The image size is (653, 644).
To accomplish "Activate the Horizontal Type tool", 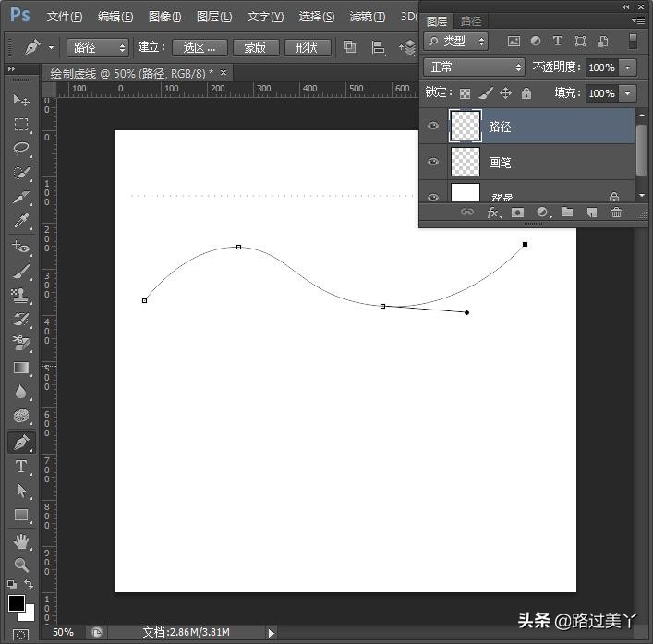I will point(21,467).
